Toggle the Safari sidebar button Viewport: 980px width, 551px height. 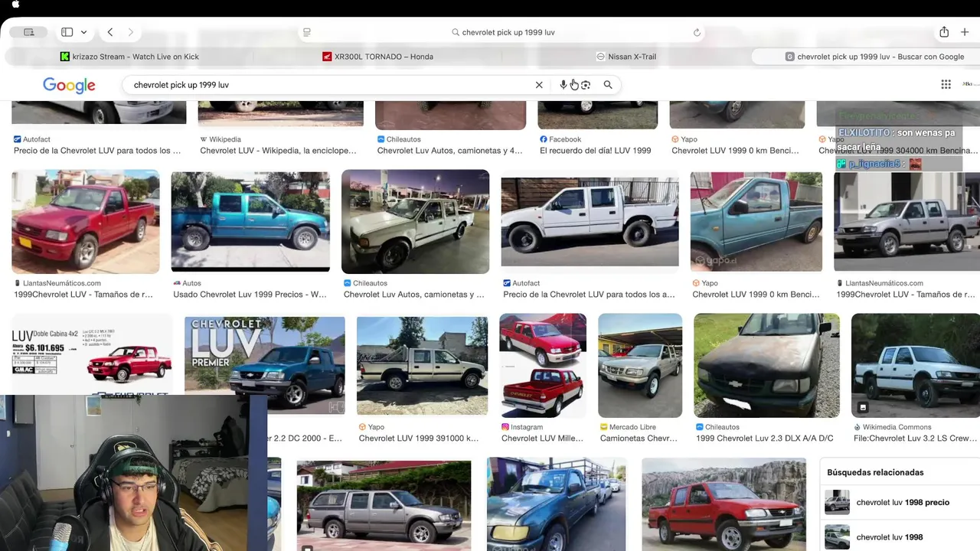click(67, 32)
